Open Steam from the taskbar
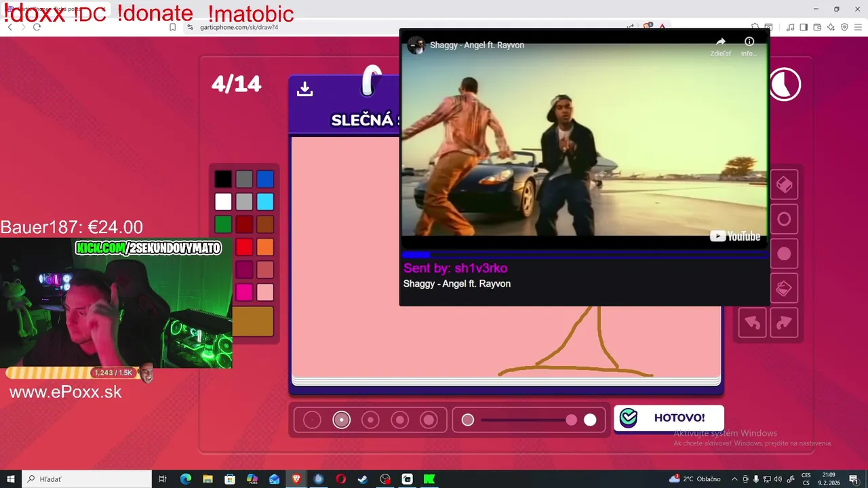 click(363, 479)
